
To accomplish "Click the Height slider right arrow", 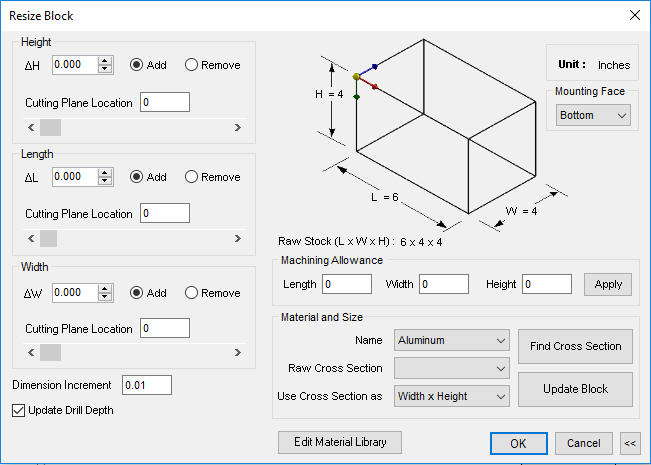I will pyautogui.click(x=237, y=127).
